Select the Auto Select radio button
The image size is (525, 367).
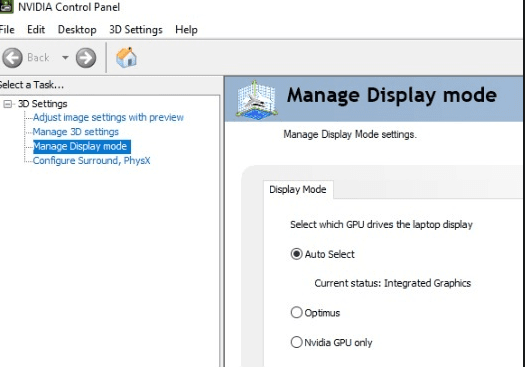[x=296, y=254]
